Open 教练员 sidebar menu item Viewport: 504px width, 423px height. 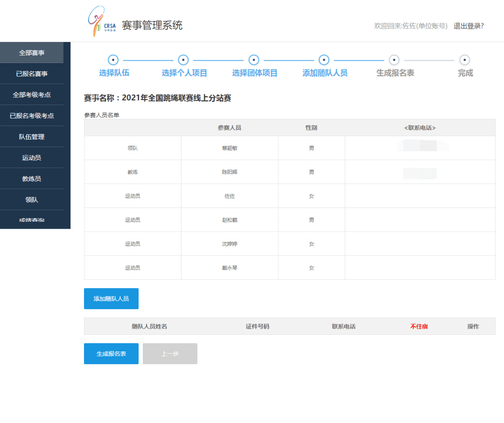pos(32,178)
